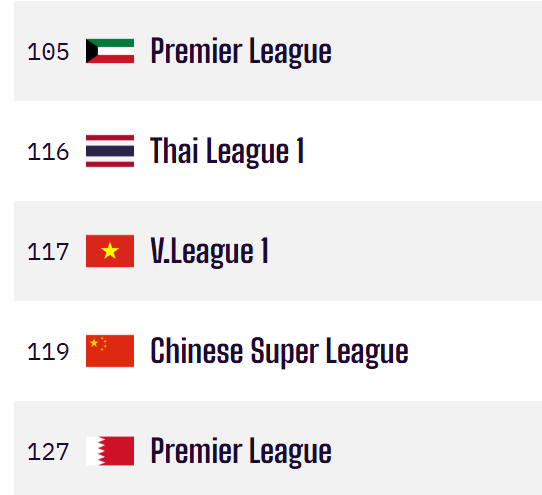Select rank number 117
542x495 pixels.
[48, 252]
